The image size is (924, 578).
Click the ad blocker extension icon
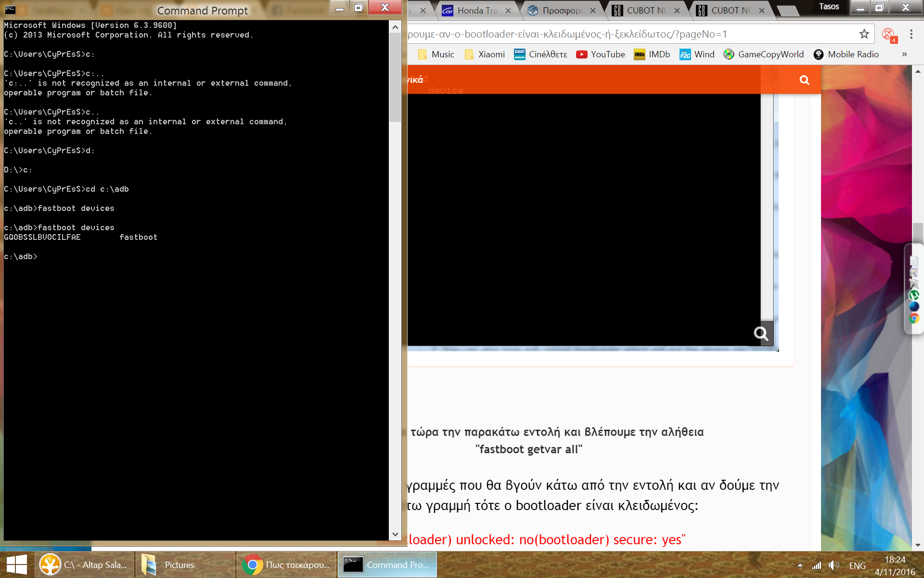888,35
